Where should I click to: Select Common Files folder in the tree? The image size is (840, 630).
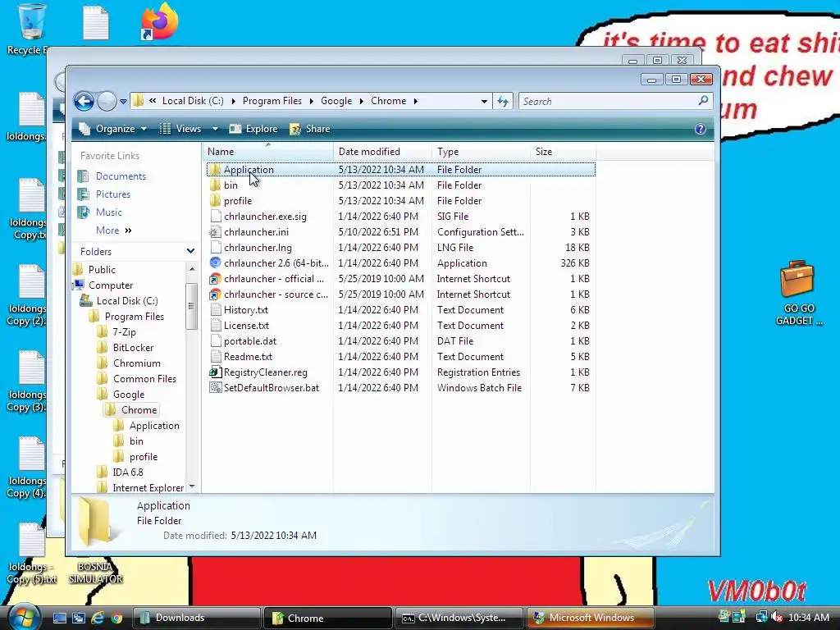point(144,378)
